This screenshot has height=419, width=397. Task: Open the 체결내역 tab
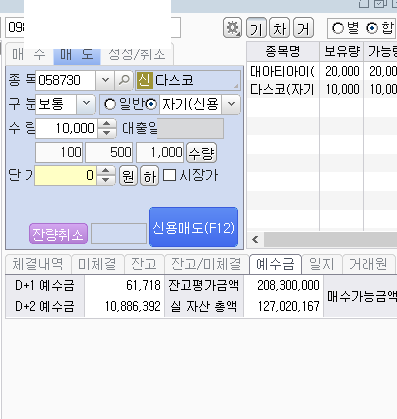click(x=38, y=264)
